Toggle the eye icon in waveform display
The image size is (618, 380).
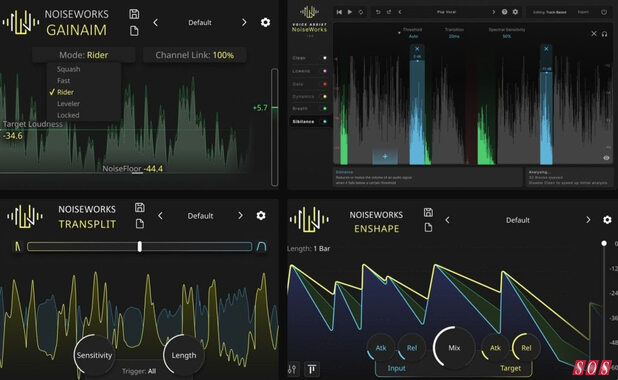[606, 158]
